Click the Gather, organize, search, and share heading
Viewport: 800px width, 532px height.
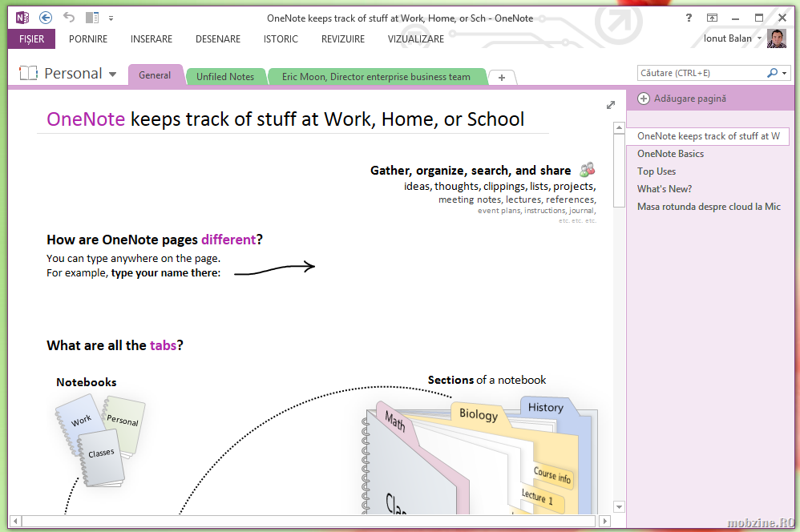[471, 171]
